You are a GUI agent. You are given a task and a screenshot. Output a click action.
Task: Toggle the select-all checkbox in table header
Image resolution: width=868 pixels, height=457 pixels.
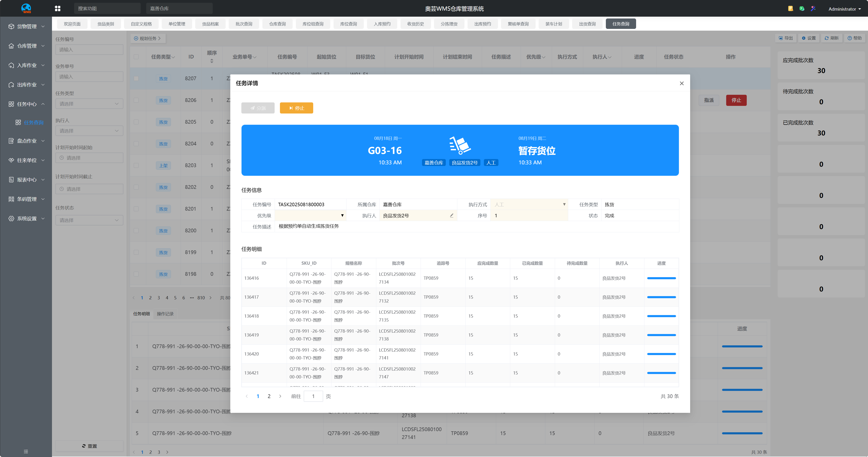[136, 57]
